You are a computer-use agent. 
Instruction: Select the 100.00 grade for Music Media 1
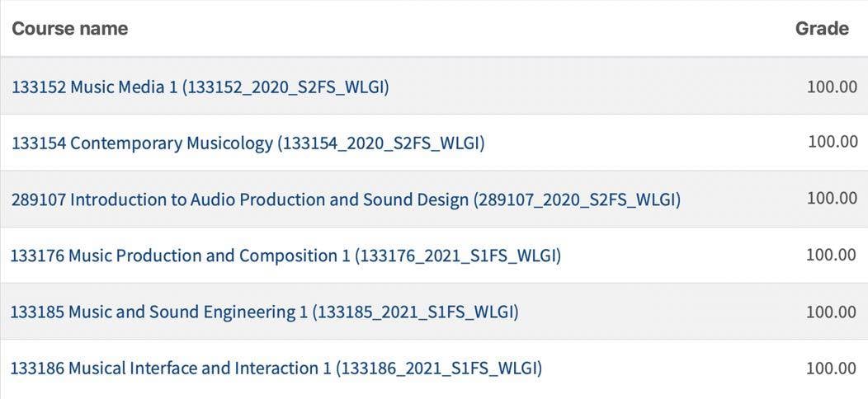pyautogui.click(x=832, y=87)
